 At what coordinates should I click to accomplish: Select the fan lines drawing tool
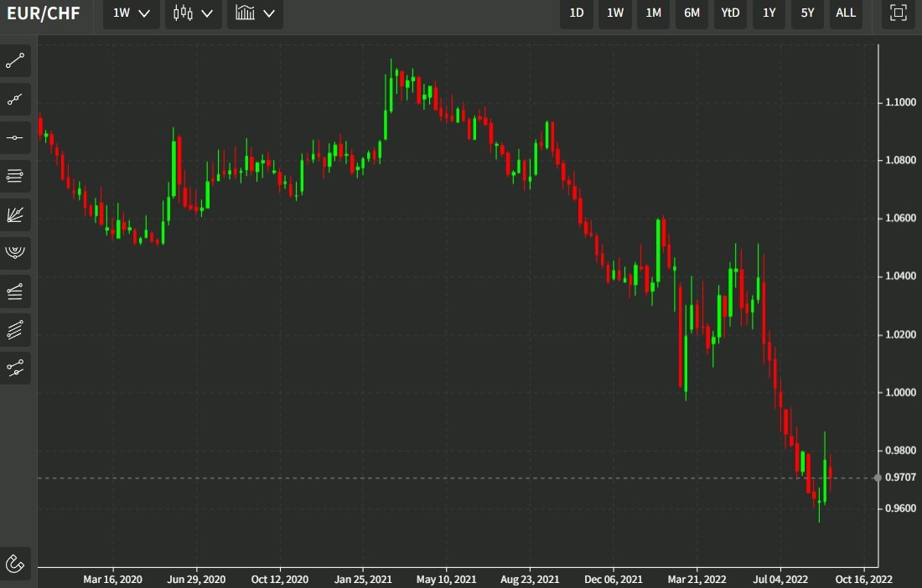(x=15, y=214)
